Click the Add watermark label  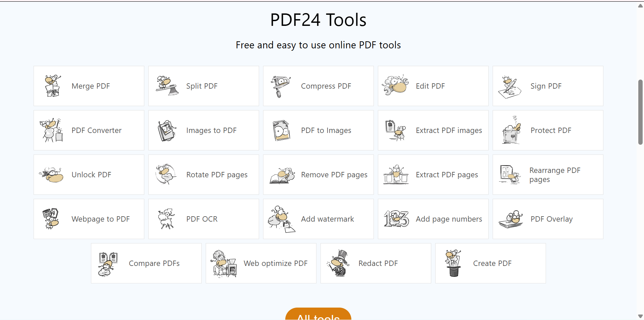(327, 219)
